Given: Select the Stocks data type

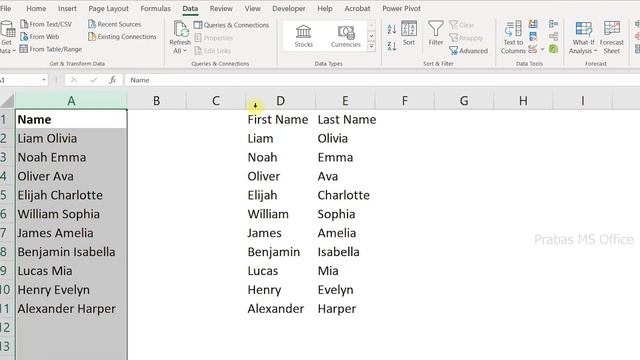Looking at the screenshot, I should pos(303,36).
